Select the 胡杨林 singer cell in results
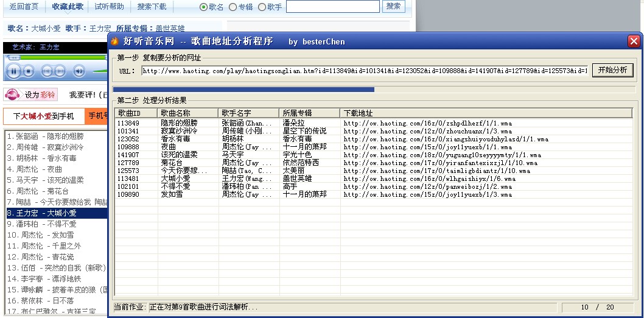Screen dimensions: 644x318 click(233, 140)
